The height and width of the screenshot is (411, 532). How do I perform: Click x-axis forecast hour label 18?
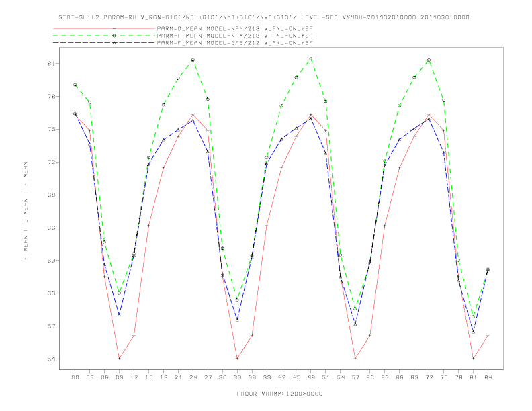(163, 377)
